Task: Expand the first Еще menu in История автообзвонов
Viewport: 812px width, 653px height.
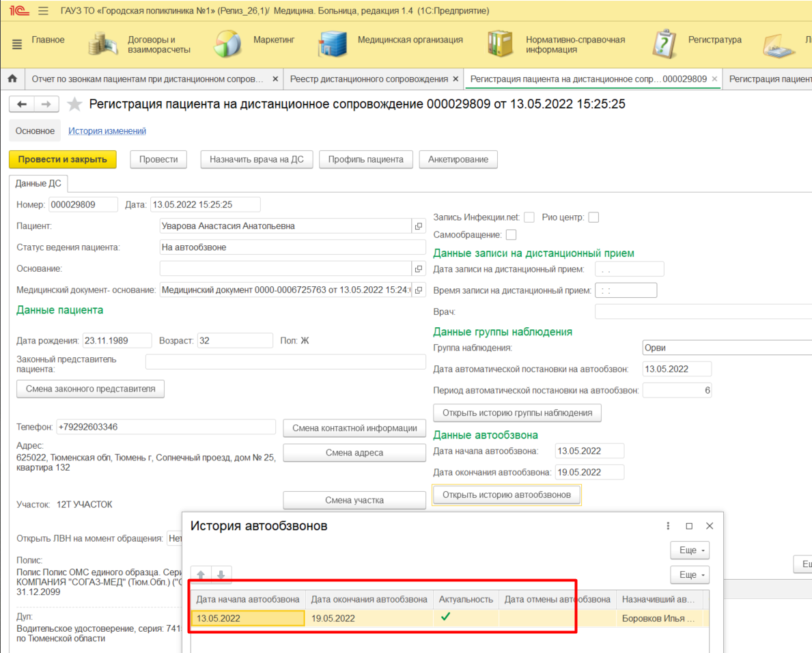Action: tap(690, 550)
